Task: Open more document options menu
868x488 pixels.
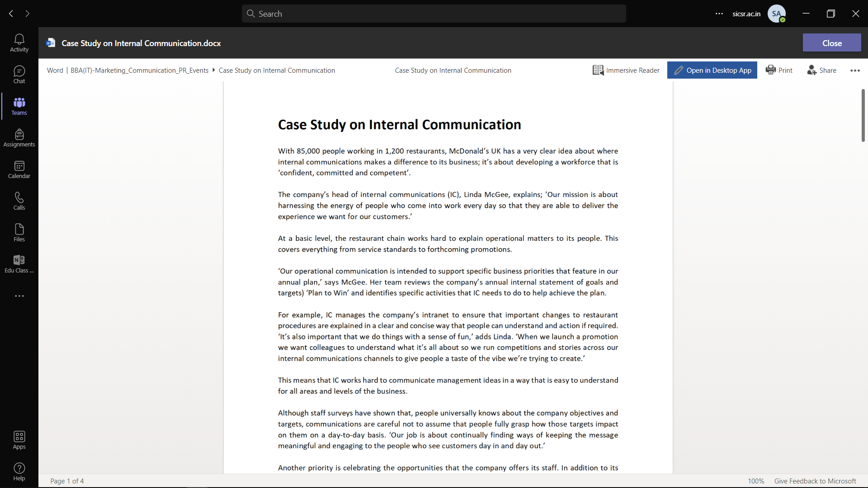Action: click(855, 70)
